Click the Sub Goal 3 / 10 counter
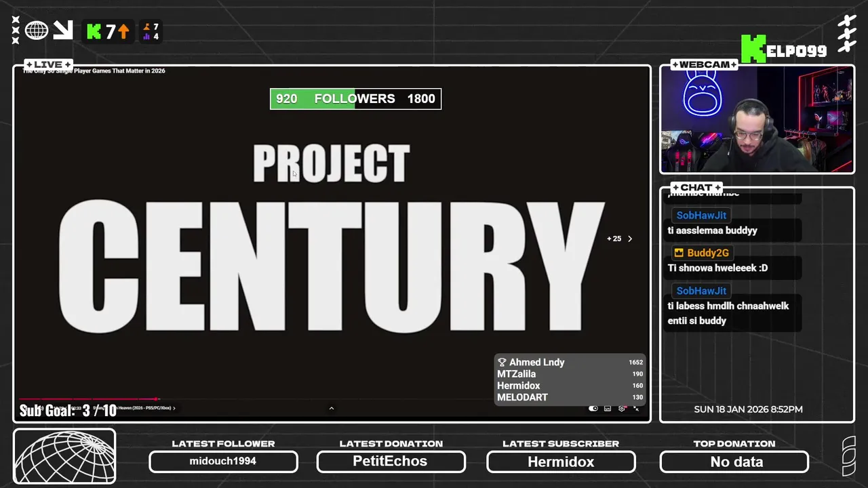868x488 pixels. tap(68, 411)
